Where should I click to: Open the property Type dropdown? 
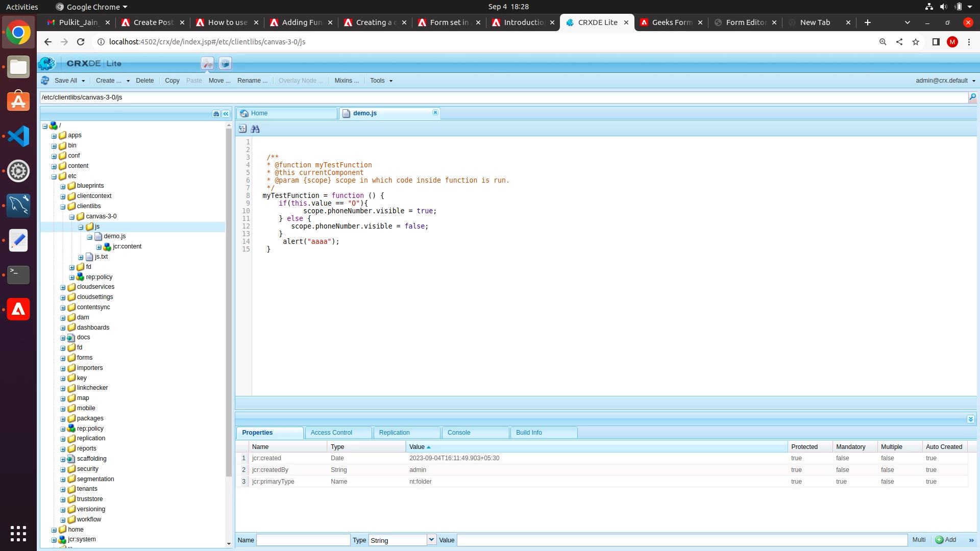pos(431,540)
